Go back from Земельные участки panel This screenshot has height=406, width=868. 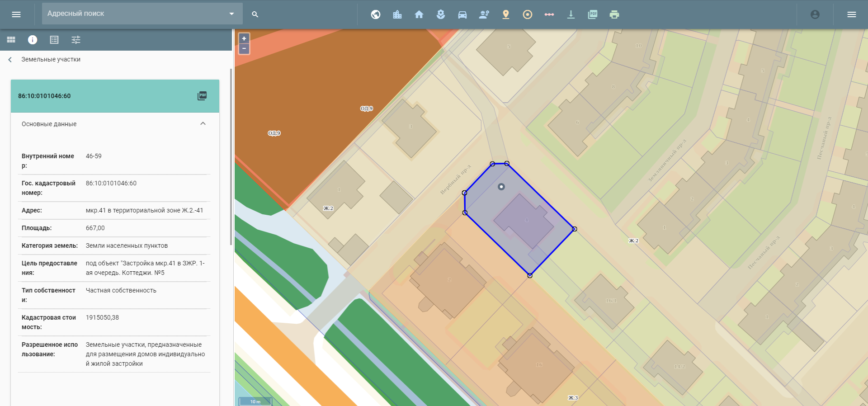coord(10,60)
